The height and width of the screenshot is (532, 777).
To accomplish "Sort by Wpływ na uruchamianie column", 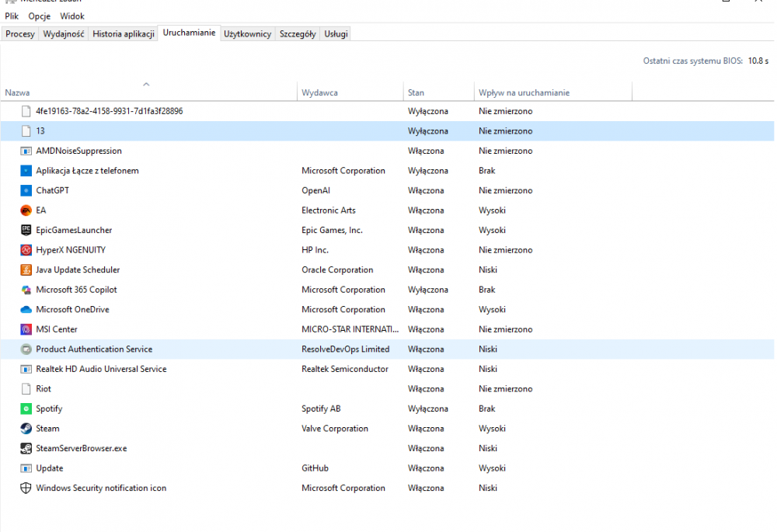I will [524, 93].
